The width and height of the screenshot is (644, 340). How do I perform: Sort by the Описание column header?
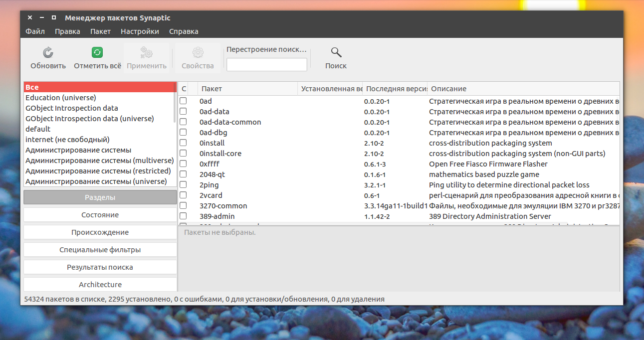coord(523,89)
